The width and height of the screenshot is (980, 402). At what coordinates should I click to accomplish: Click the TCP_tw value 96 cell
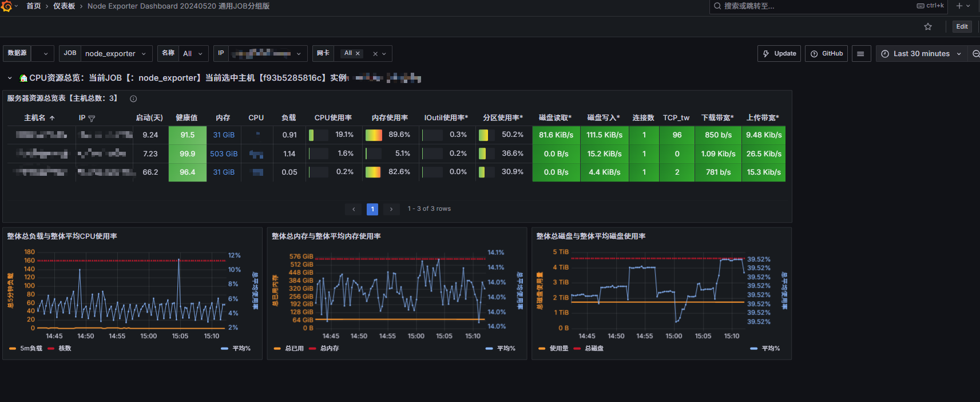coord(677,135)
